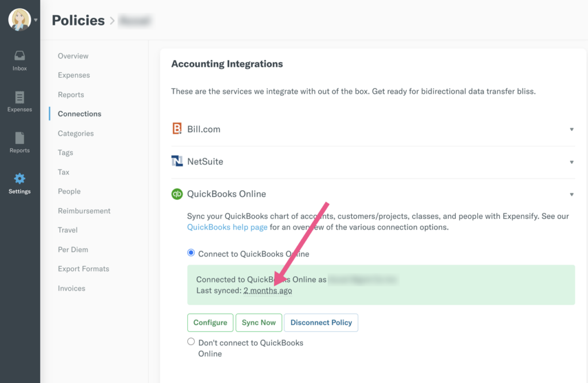Open Tags in policy menu
This screenshot has height=383, width=588.
click(65, 153)
